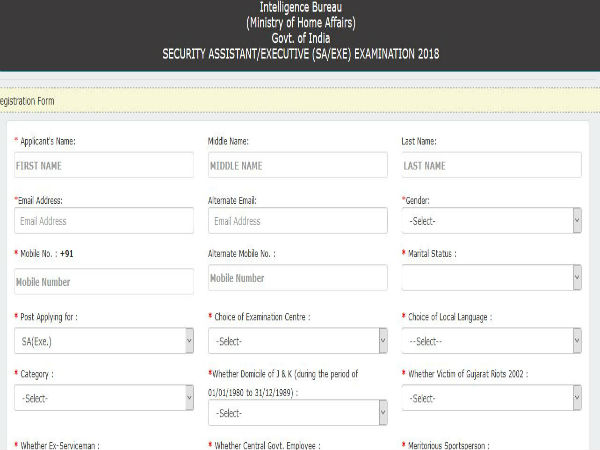Click the 'Marital Status :' label text
This screenshot has width=600, height=450.
(x=432, y=253)
